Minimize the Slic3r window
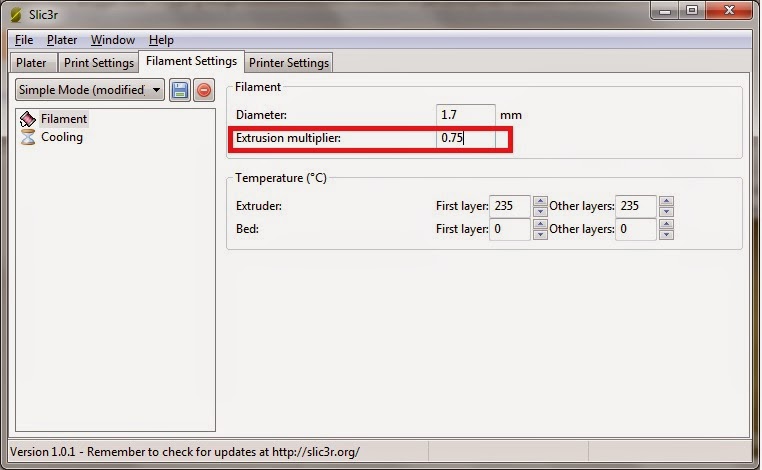This screenshot has height=470, width=762. point(665,11)
